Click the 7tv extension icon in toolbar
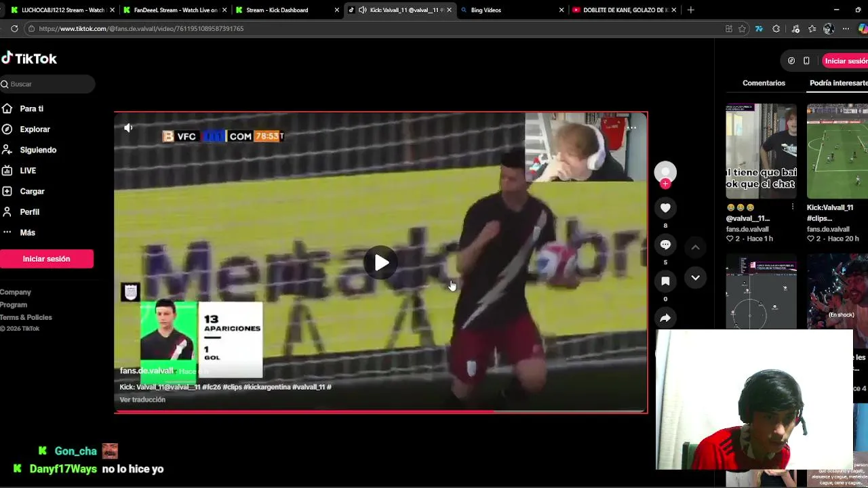The image size is (868, 488). click(x=759, y=28)
